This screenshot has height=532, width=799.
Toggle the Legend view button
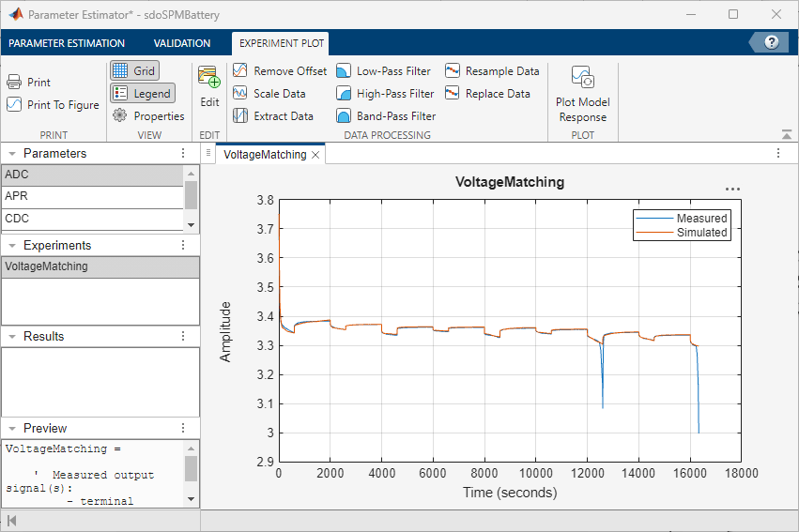(143, 93)
